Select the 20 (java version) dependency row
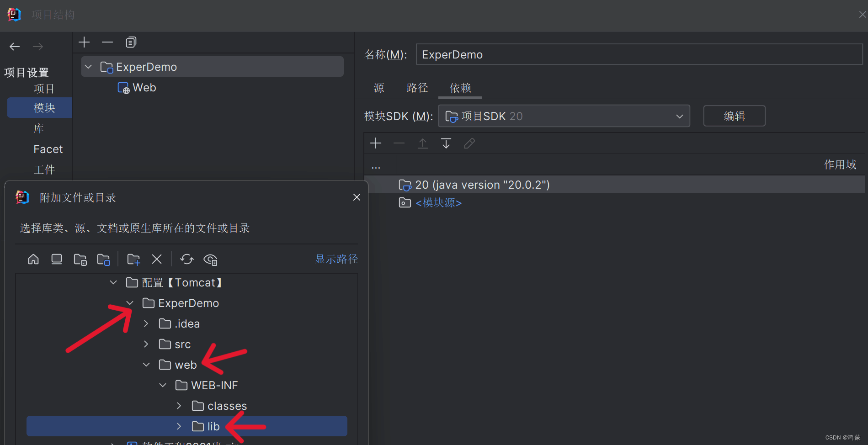 [x=614, y=185]
